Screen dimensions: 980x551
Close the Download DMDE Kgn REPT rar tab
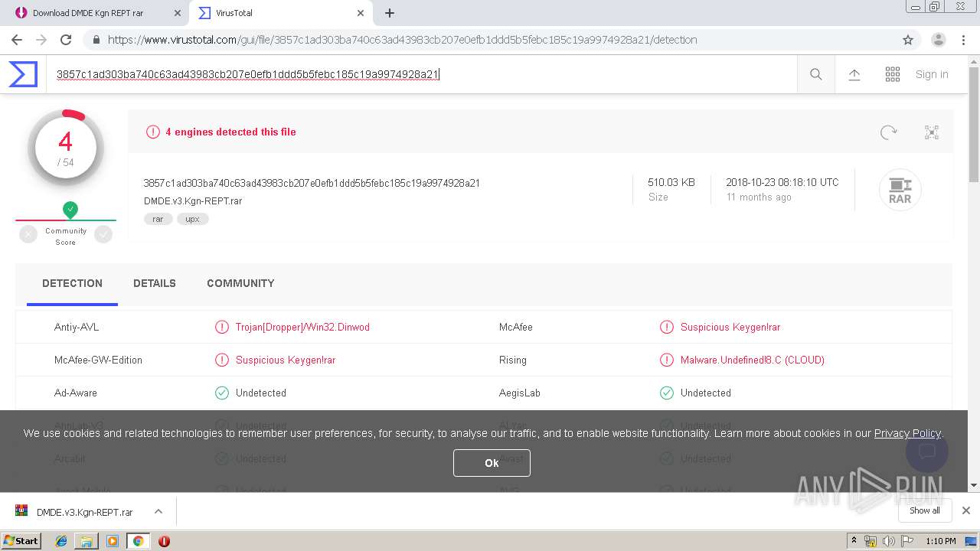pos(178,13)
